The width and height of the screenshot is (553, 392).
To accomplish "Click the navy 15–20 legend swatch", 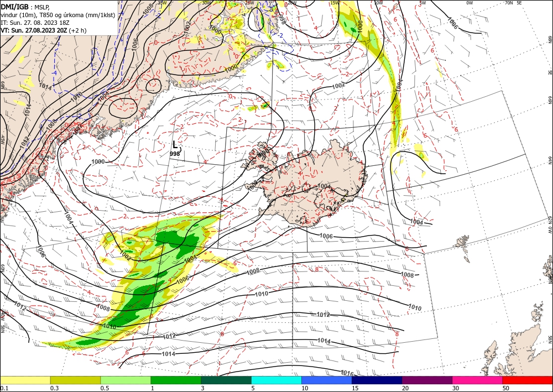I will 377,380.
